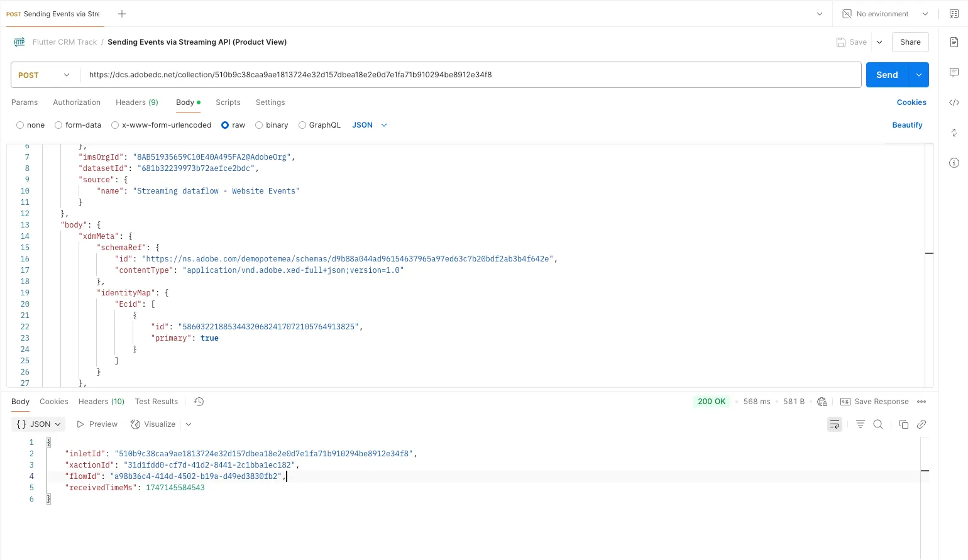The image size is (968, 560).
Task: Search within the response body
Action: [878, 424]
